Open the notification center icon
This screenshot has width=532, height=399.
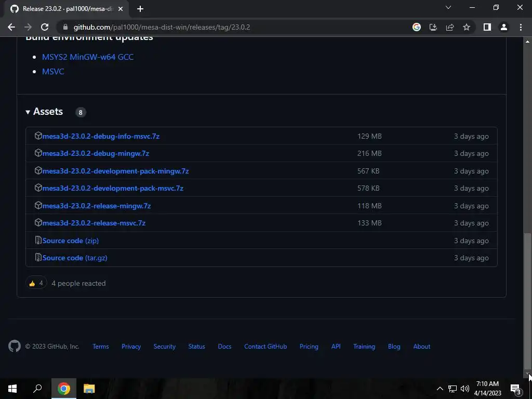[516, 389]
